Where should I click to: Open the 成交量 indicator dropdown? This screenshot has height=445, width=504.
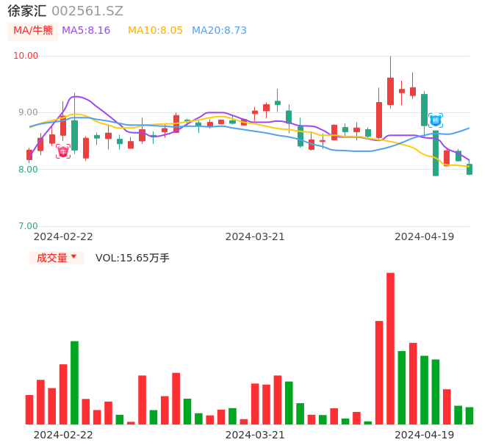[x=57, y=258]
